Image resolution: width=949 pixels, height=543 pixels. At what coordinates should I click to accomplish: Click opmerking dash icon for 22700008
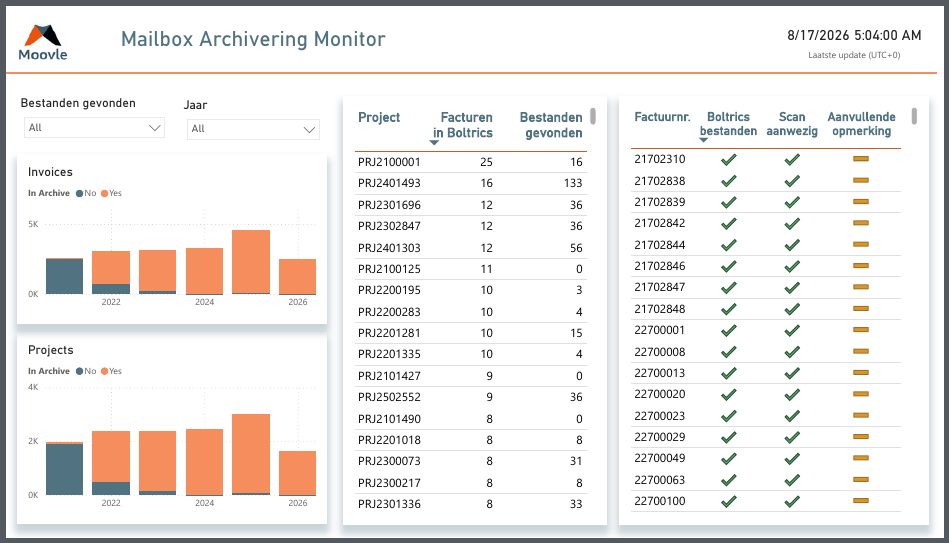[861, 352]
